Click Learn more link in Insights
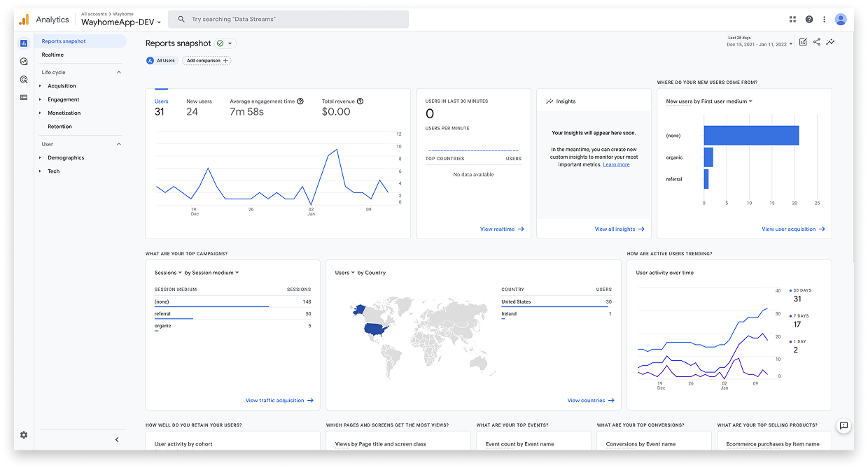The image size is (868, 470). tap(616, 164)
